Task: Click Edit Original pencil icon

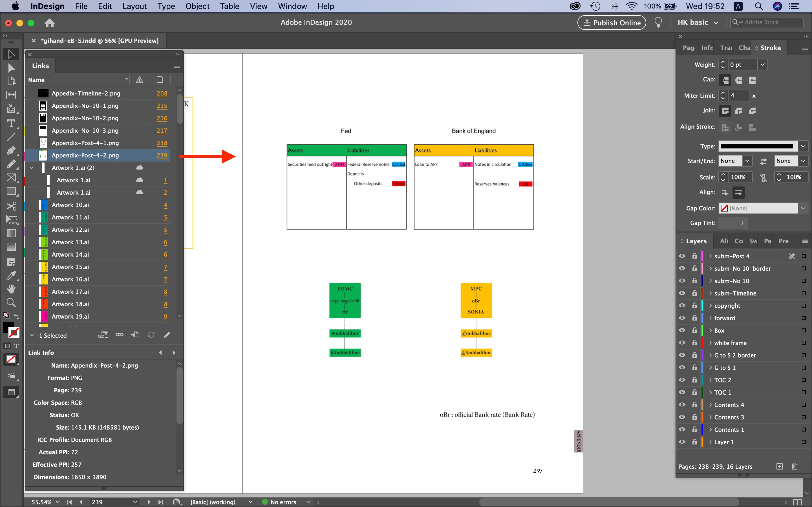Action: point(167,335)
